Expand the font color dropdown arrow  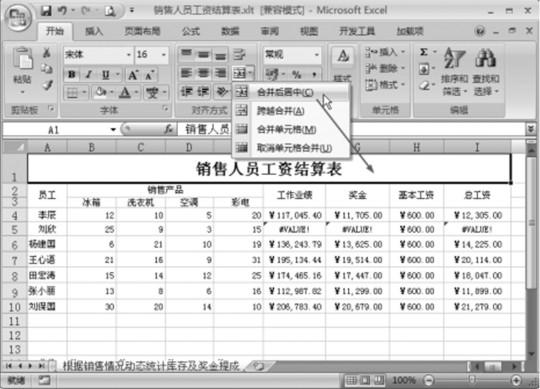pyautogui.click(x=136, y=92)
